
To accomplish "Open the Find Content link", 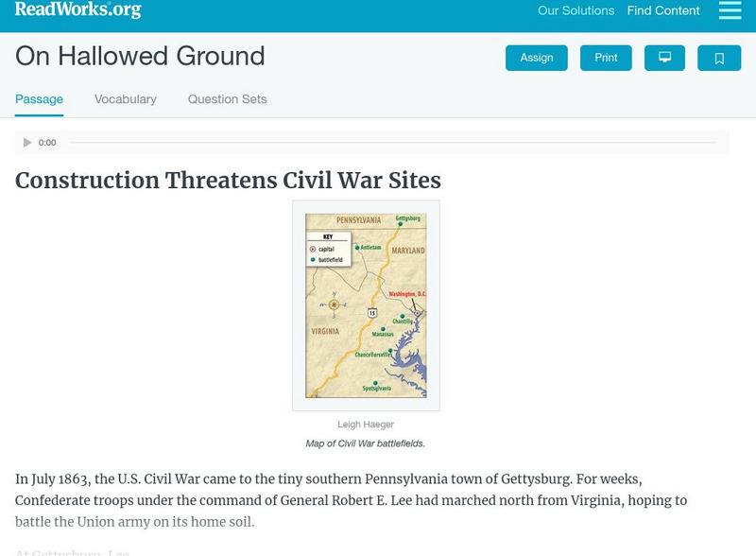I will tap(663, 11).
